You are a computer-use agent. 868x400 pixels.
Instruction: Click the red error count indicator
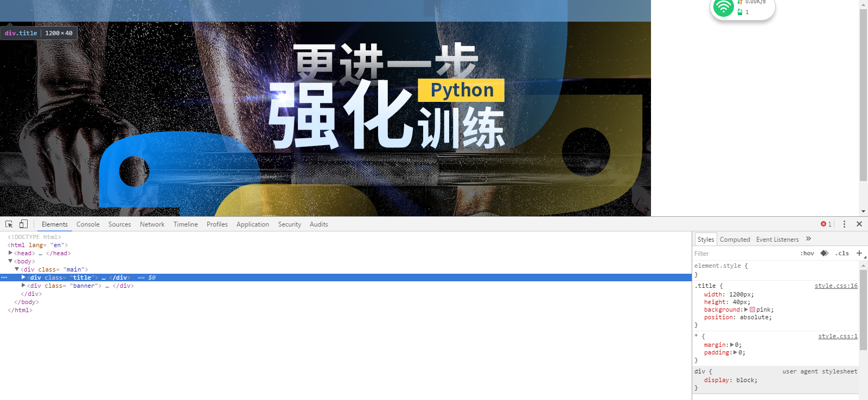click(826, 224)
